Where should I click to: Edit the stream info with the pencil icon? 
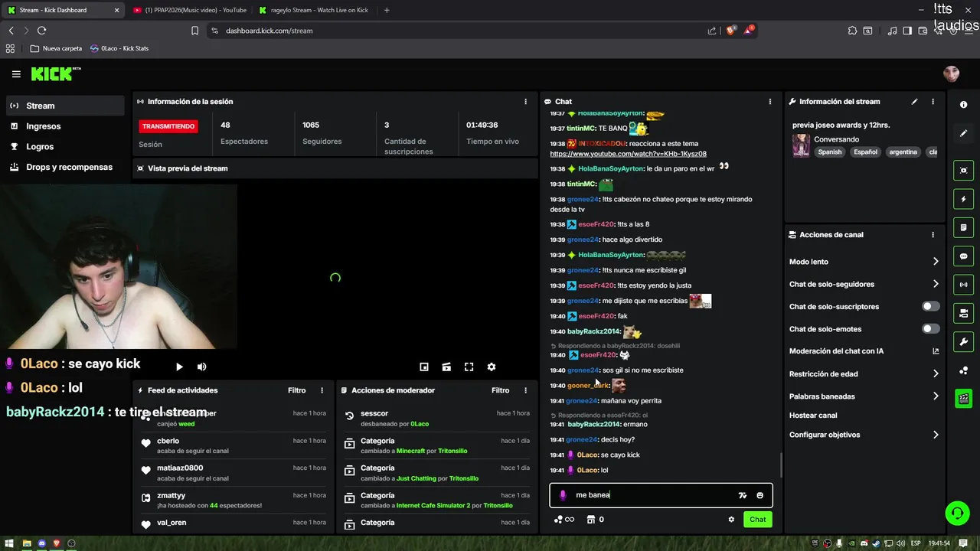914,101
